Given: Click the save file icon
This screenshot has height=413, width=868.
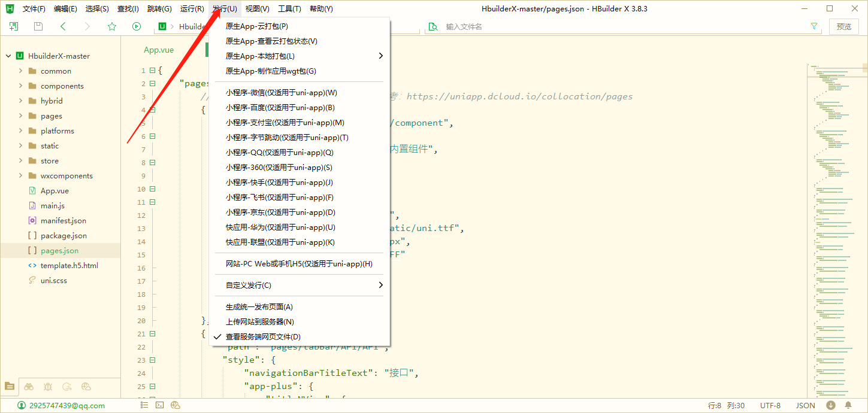Looking at the screenshot, I should [x=37, y=26].
